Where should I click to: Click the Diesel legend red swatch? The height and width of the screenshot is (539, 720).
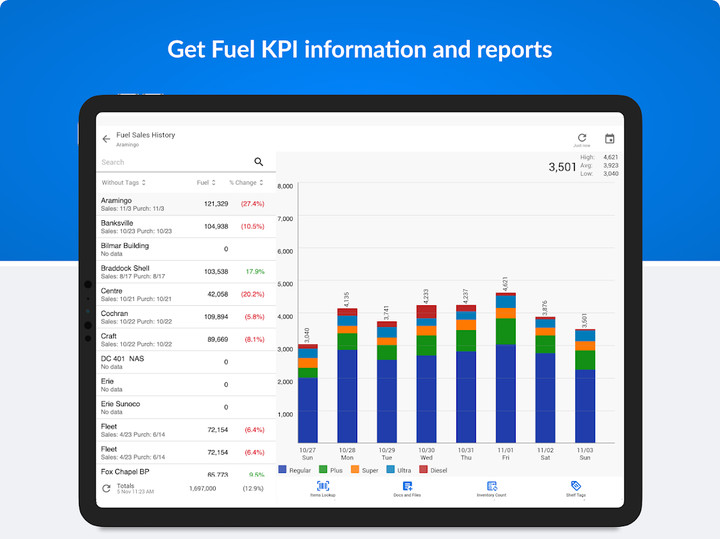[x=423, y=469]
